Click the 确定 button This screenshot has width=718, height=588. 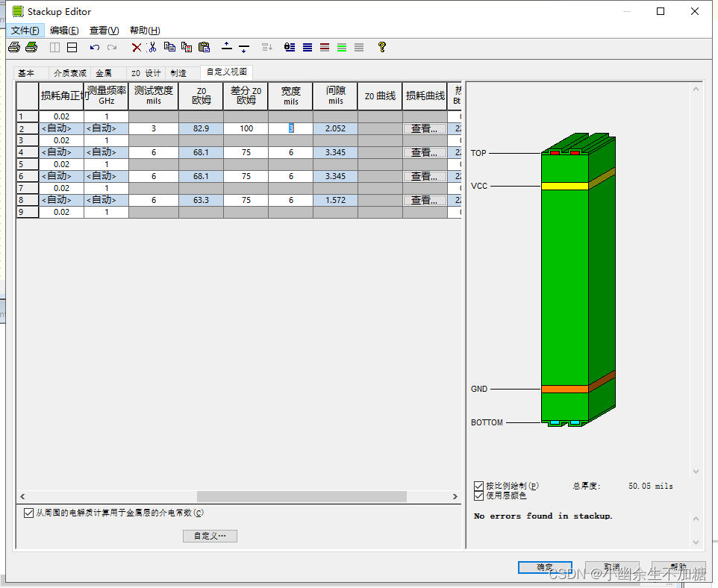tap(545, 567)
